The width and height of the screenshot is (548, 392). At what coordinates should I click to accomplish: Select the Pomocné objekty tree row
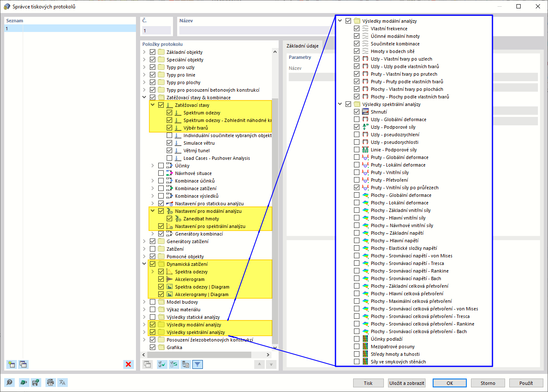(x=185, y=257)
